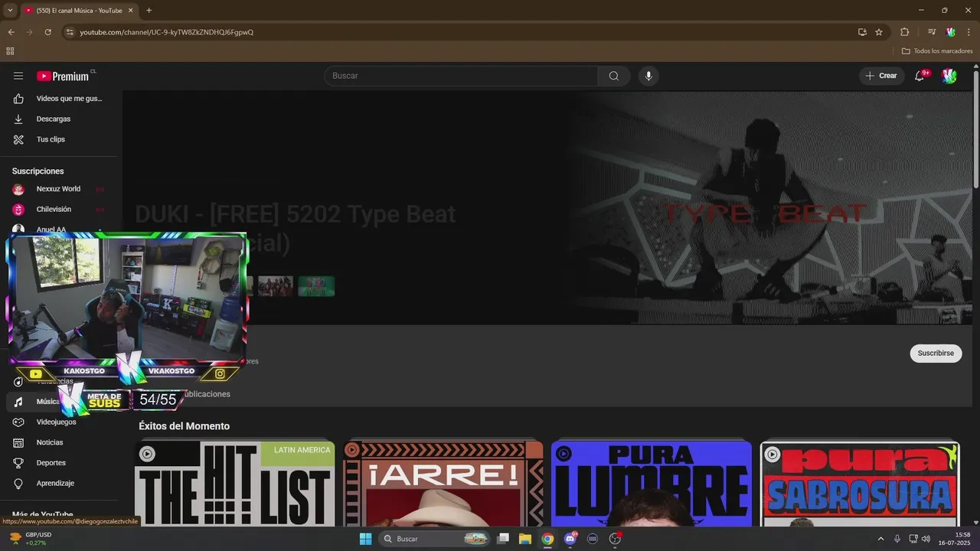Open the YouTube hamburger guide menu

click(x=18, y=76)
